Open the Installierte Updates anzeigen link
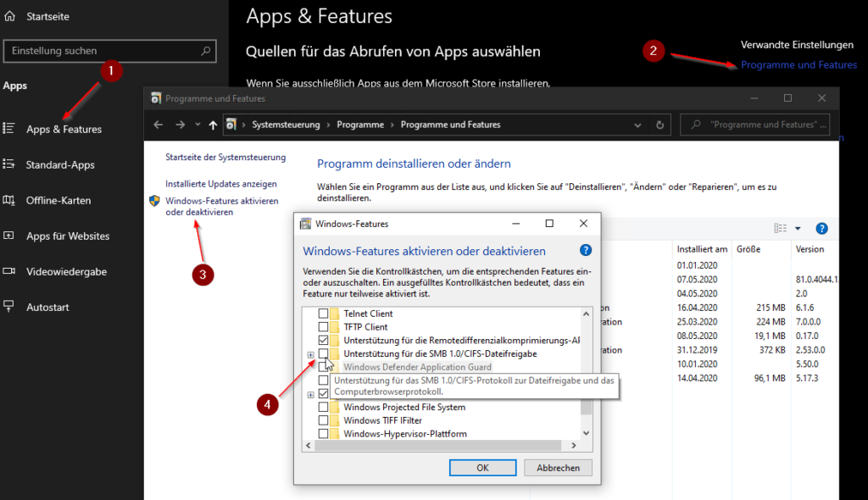Viewport: 868px width, 500px height. 219,182
